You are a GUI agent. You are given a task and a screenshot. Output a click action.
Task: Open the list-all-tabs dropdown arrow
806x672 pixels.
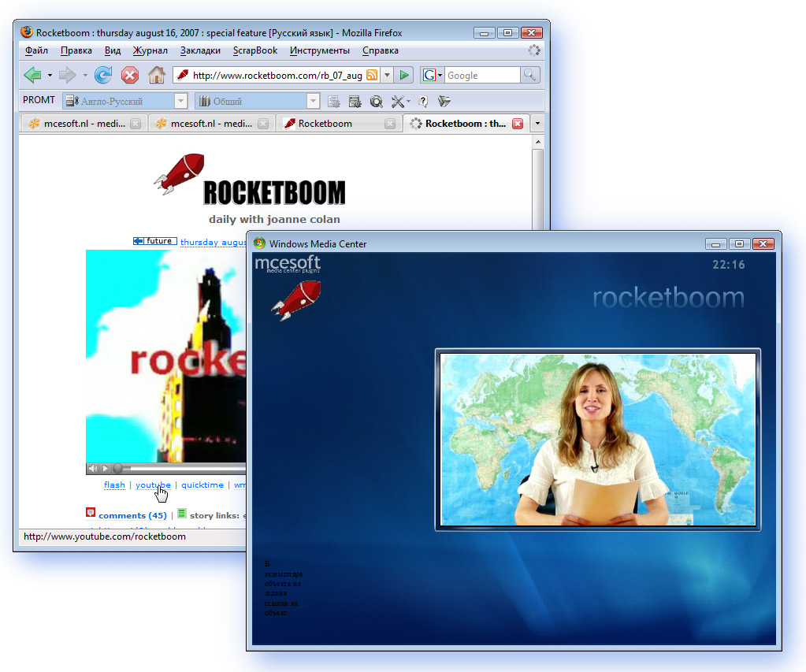[537, 124]
